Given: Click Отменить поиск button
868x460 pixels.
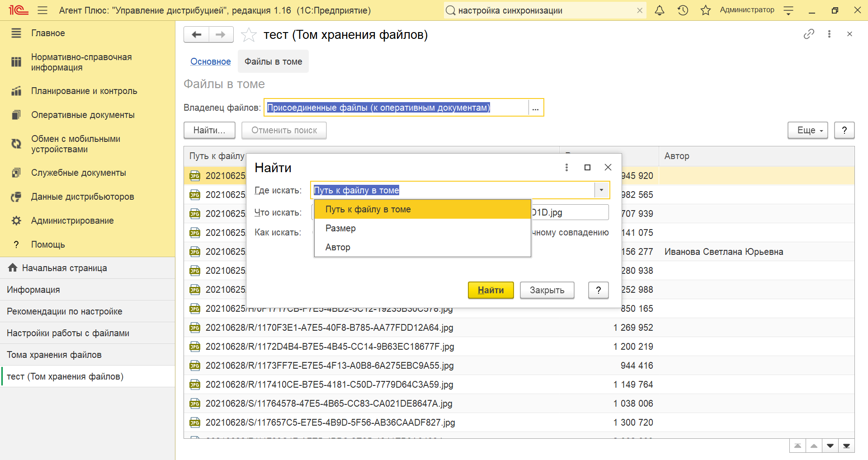Looking at the screenshot, I should [284, 130].
